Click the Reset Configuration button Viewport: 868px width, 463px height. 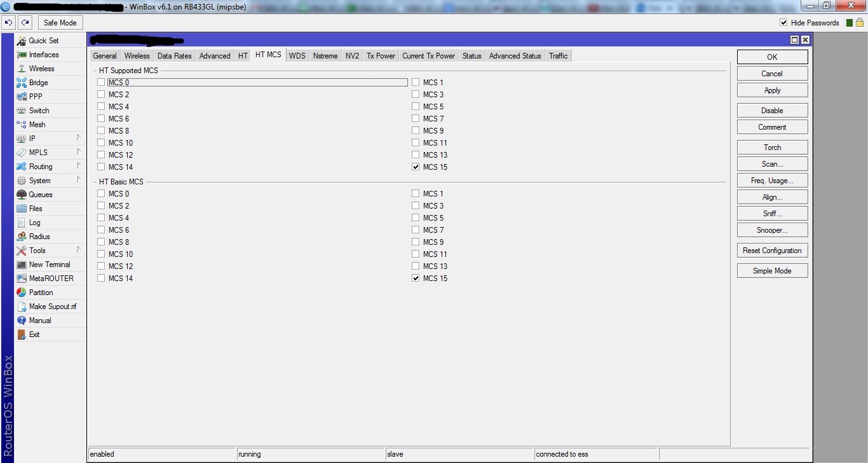pyautogui.click(x=772, y=251)
